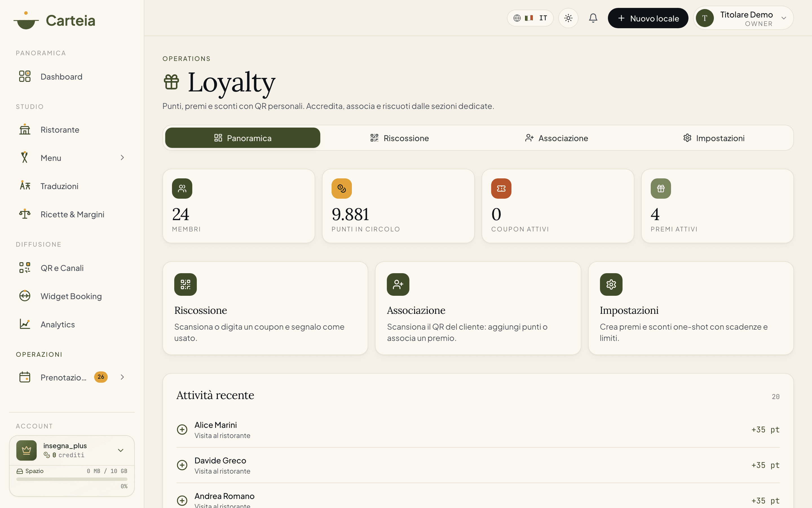
Task: Click the Spazio storage progress bar
Action: tap(72, 479)
